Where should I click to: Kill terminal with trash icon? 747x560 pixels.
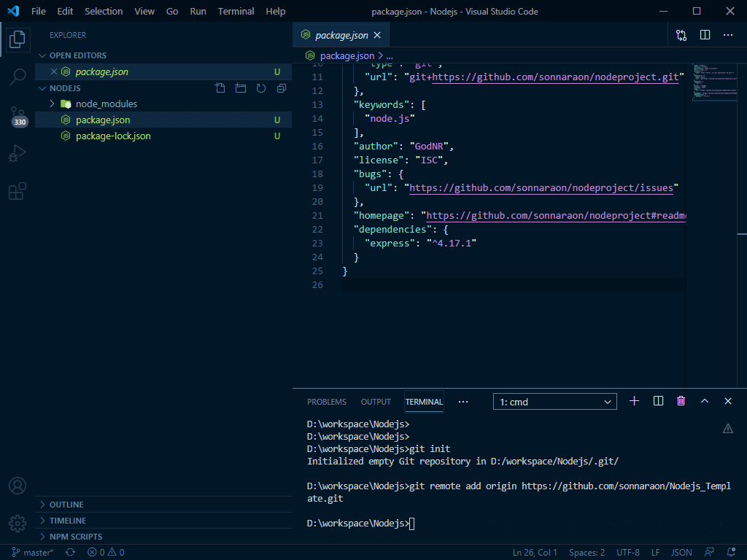[681, 401]
